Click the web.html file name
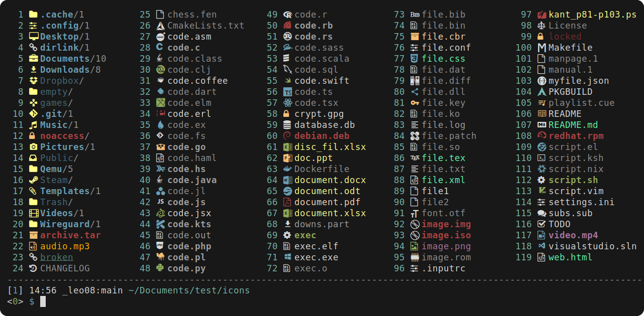 click(571, 258)
